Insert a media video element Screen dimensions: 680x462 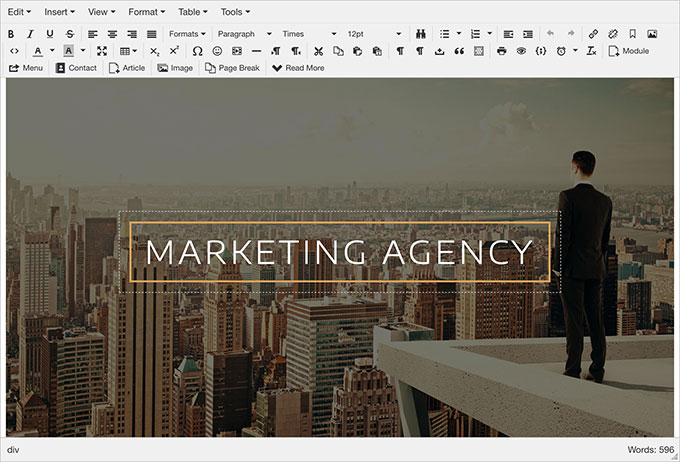pos(237,51)
